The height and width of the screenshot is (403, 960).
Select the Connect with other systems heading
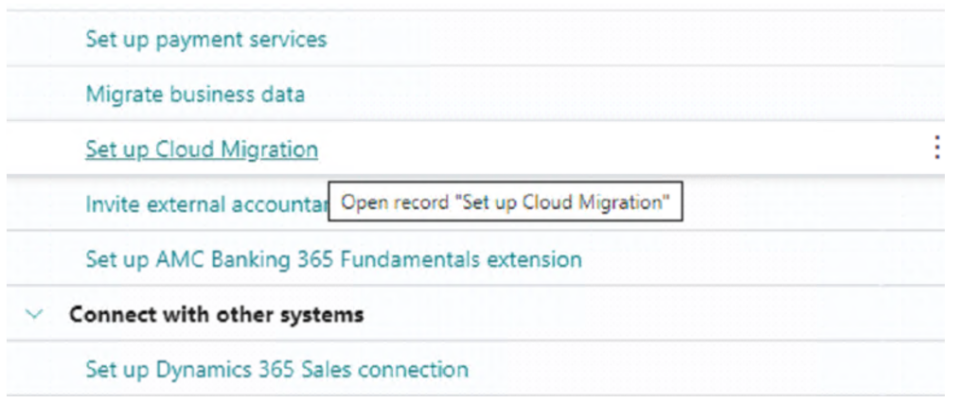coord(216,315)
